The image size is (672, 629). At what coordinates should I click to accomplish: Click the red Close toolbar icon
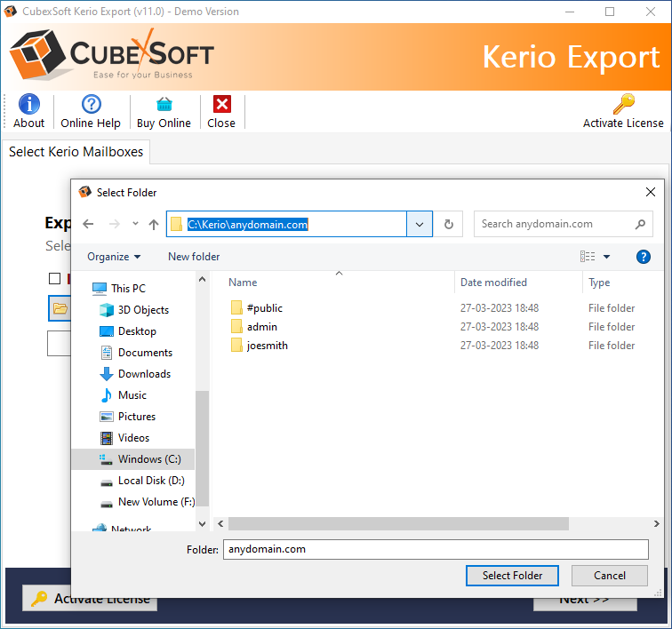[x=221, y=104]
